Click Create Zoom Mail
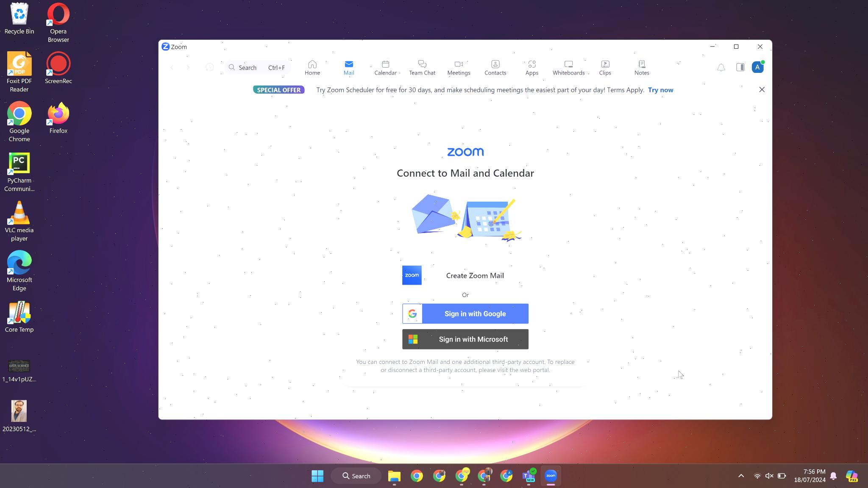868x488 pixels. point(465,275)
